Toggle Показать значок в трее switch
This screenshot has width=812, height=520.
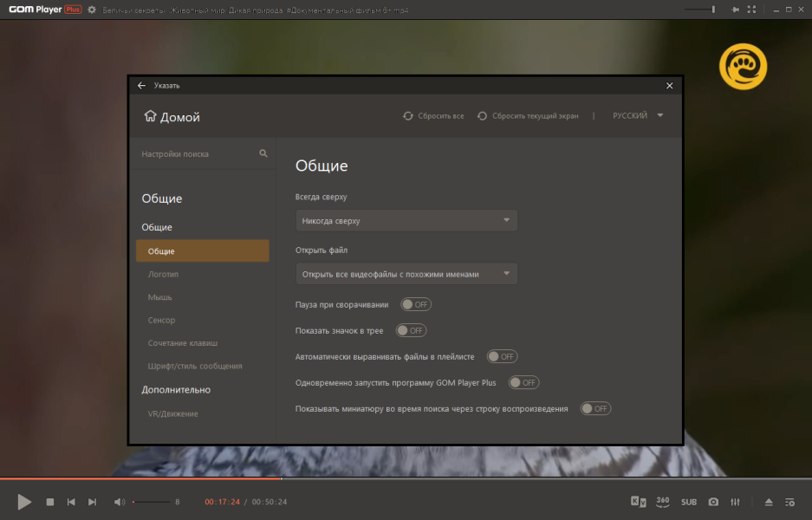(411, 330)
